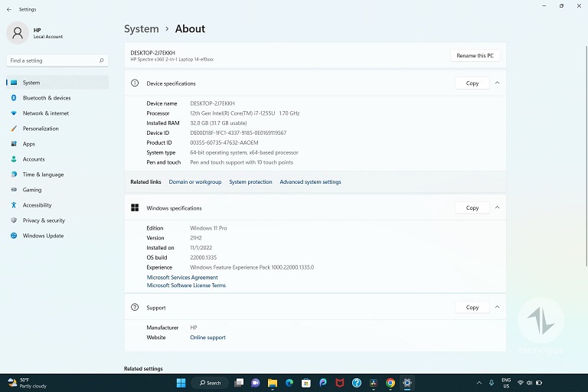Click Rename this PC button

click(475, 56)
